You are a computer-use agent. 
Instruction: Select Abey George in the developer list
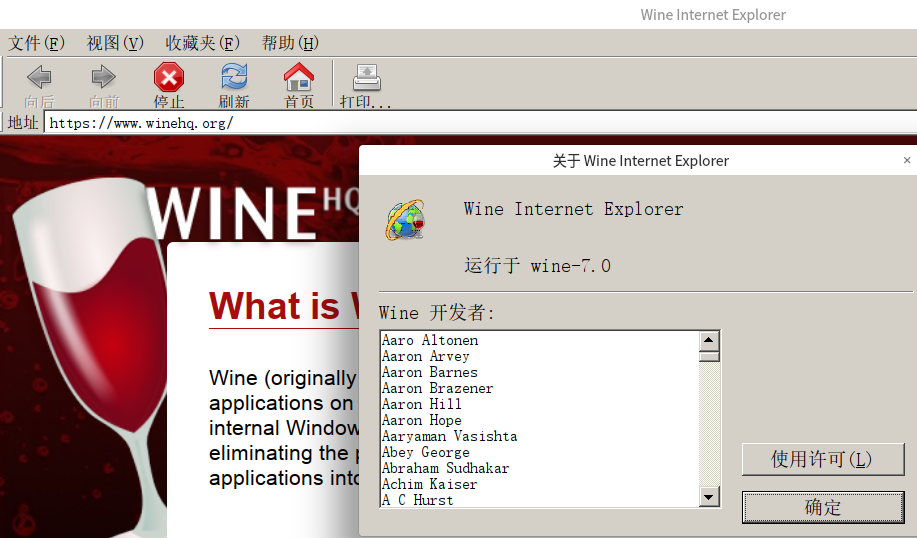[426, 452]
